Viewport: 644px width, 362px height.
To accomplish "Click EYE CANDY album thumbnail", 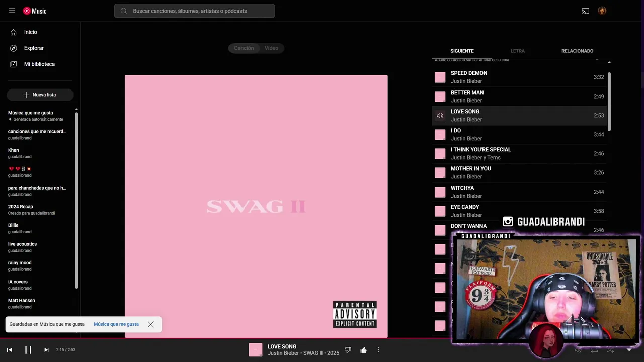I will (440, 211).
